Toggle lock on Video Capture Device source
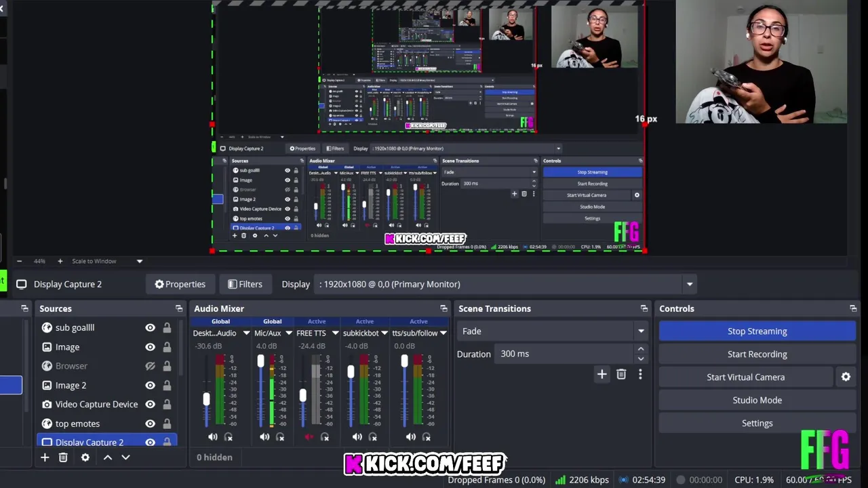868x488 pixels. (x=167, y=405)
